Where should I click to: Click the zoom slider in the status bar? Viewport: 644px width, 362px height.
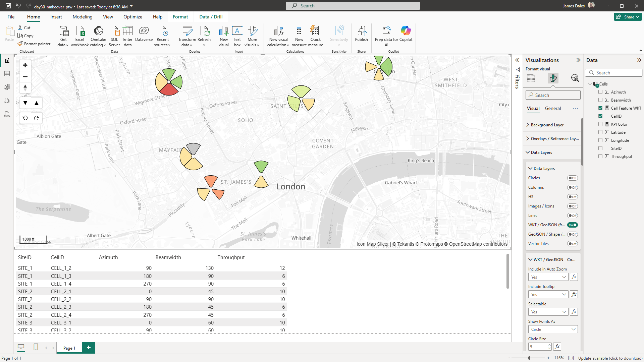529,358
